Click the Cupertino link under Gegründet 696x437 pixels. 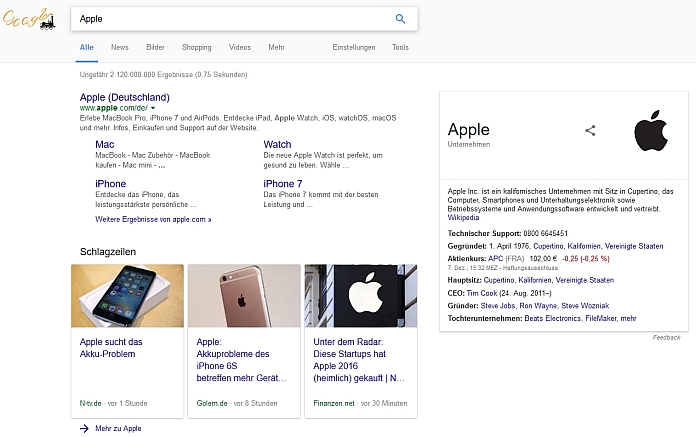click(x=548, y=246)
